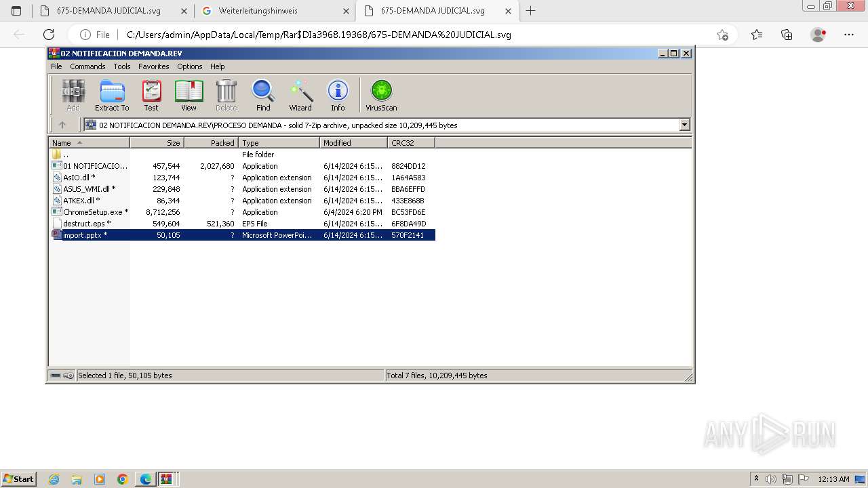Expand the archive path dropdown arrow
868x488 pixels.
pos(684,125)
